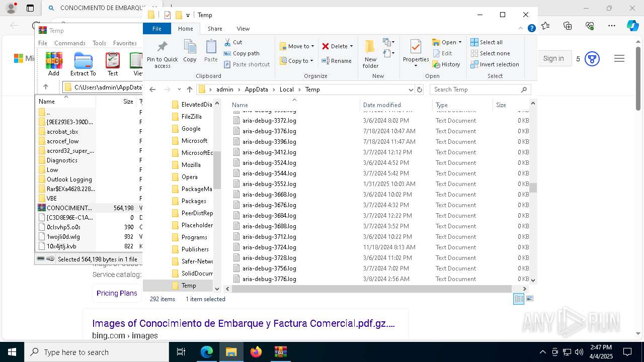Image resolution: width=644 pixels, height=362 pixels.
Task: Click the Explorer back arrow
Action: pos(152,89)
